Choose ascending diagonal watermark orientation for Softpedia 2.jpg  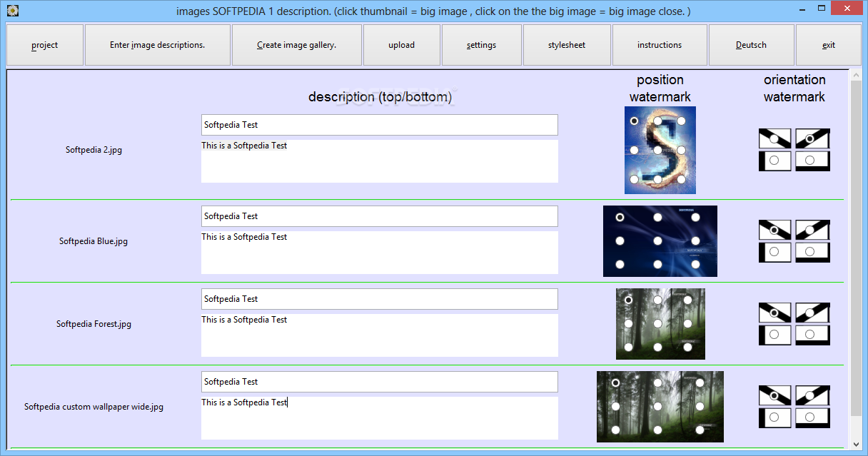[x=809, y=138]
